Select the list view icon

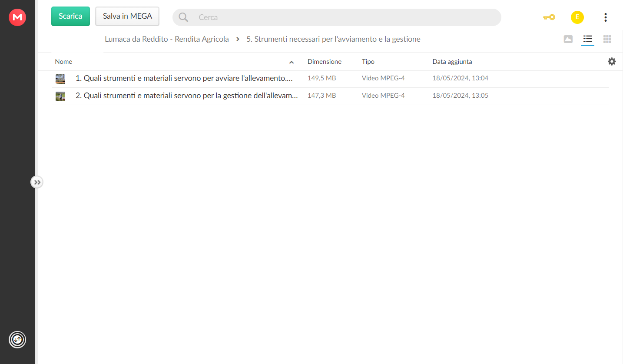tap(587, 39)
